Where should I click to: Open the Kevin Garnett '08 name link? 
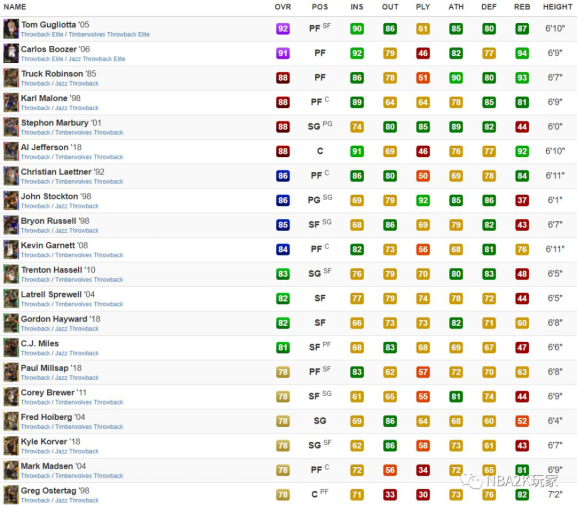54,245
